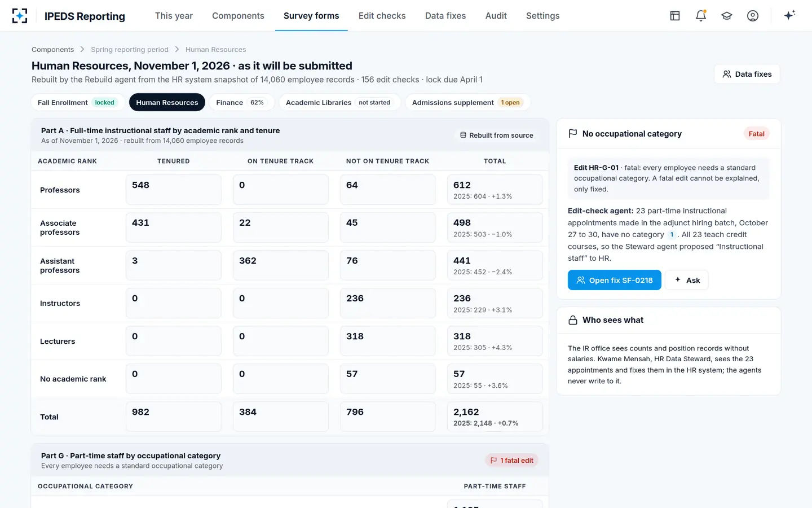Switch to the This year tab
The height and width of the screenshot is (508, 812).
(x=174, y=16)
